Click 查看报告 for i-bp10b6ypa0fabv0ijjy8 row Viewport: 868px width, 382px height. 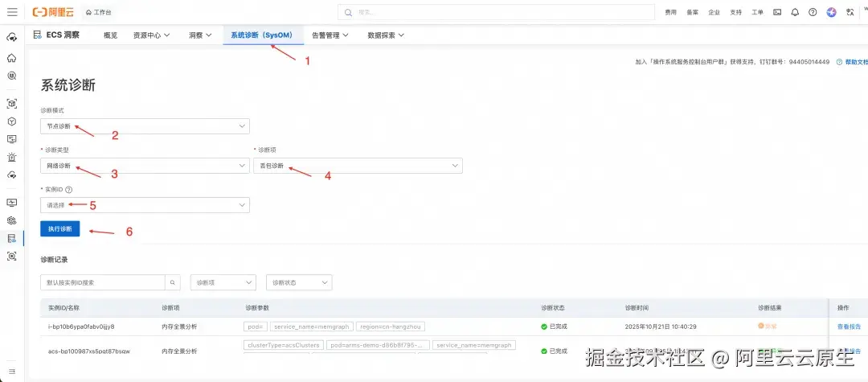pos(849,327)
